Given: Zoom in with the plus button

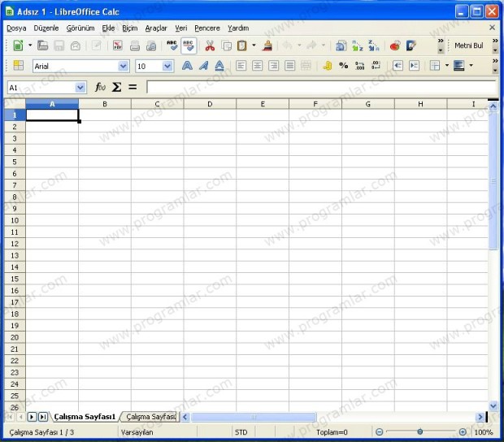Looking at the screenshot, I should tap(463, 432).
